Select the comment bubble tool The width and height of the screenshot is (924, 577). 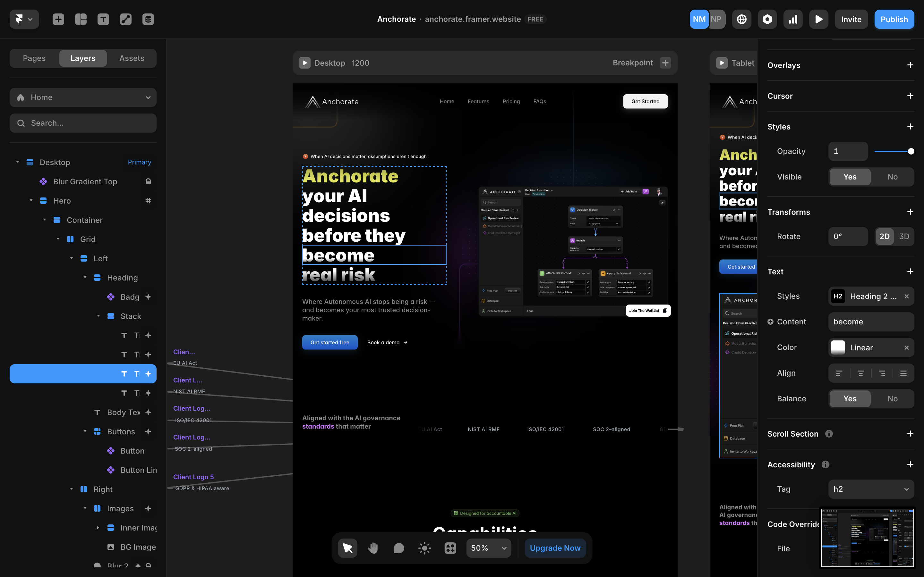[x=398, y=548]
